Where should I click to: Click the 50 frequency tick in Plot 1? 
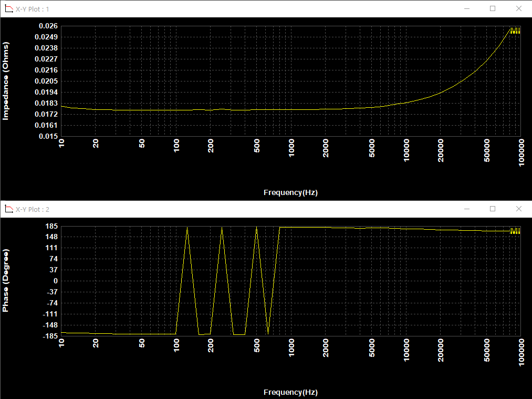142,144
